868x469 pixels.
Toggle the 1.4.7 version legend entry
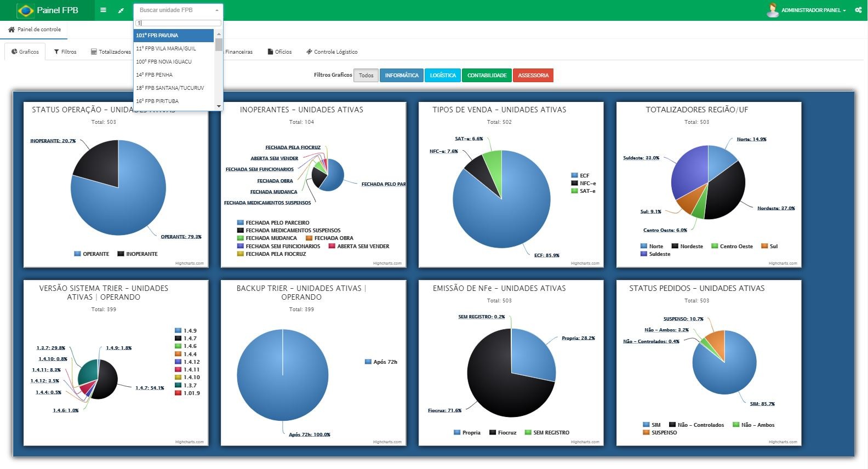pos(186,339)
